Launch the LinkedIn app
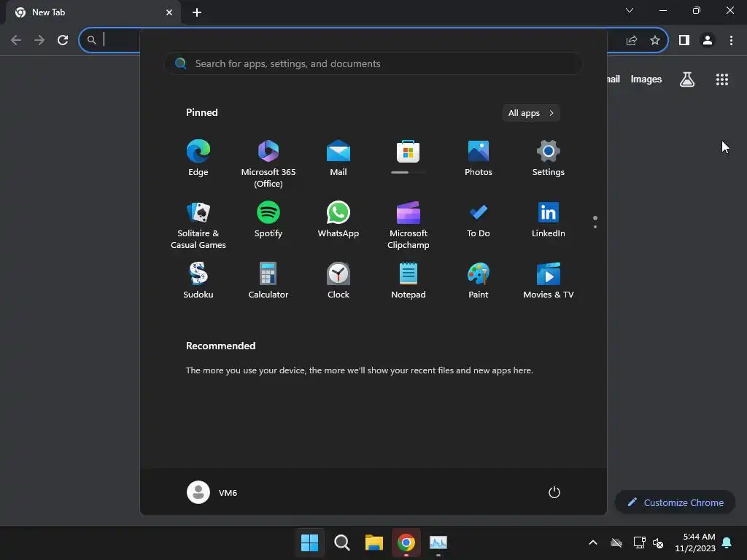Screen dimensions: 747x560 549,219
